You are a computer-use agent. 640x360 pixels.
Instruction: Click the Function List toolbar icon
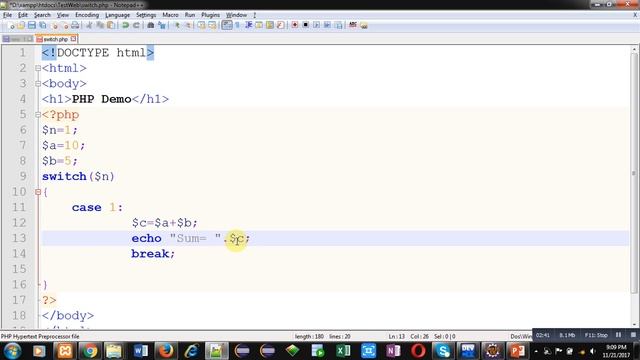point(280,25)
